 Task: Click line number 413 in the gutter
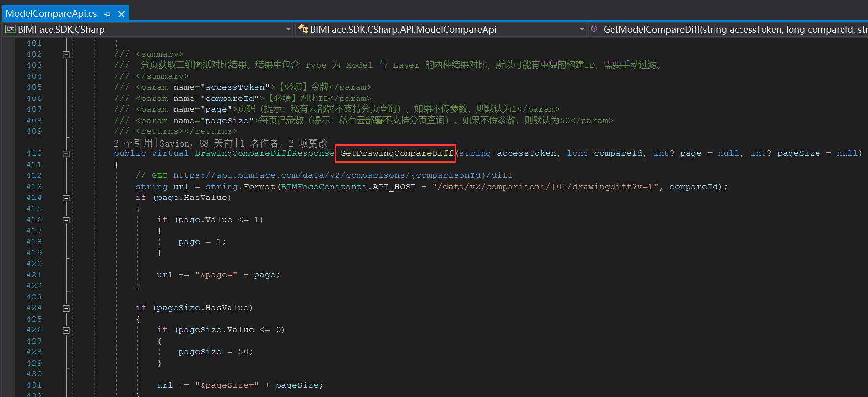pos(34,187)
